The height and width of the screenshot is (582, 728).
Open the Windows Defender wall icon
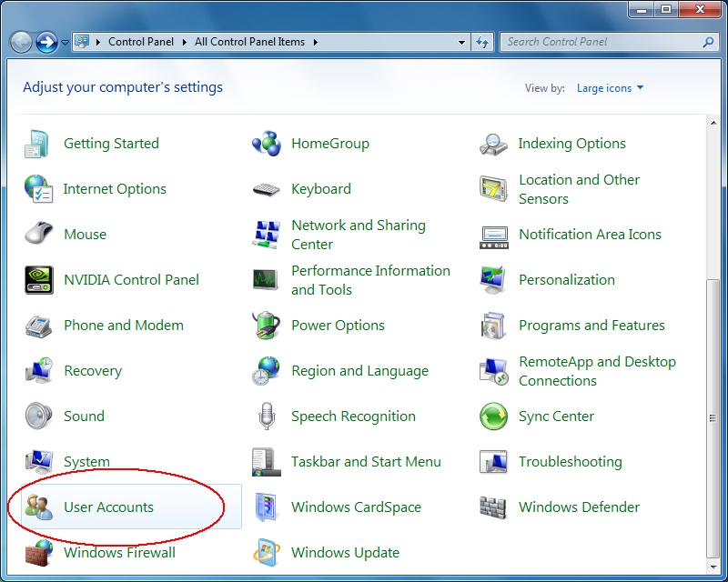(x=492, y=507)
